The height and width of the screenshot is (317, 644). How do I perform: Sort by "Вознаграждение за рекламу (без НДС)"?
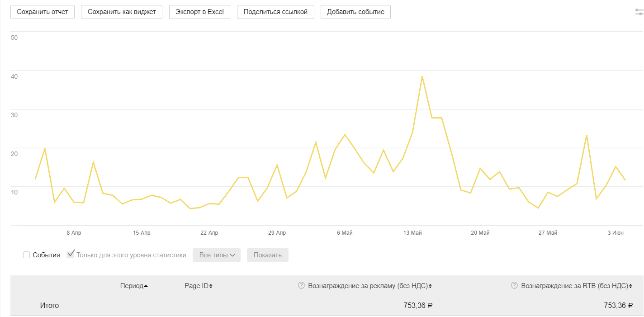[430, 286]
